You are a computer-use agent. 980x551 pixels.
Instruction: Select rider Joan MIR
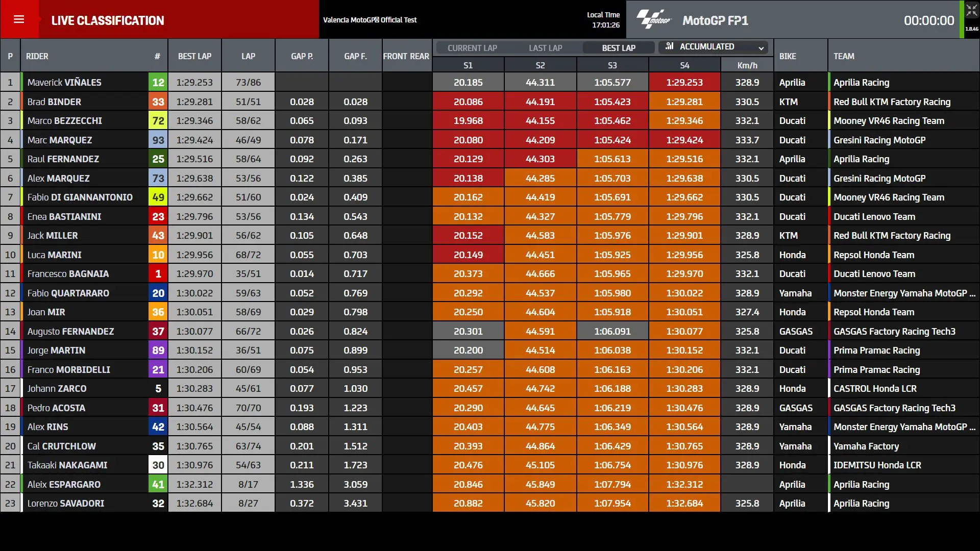(46, 312)
